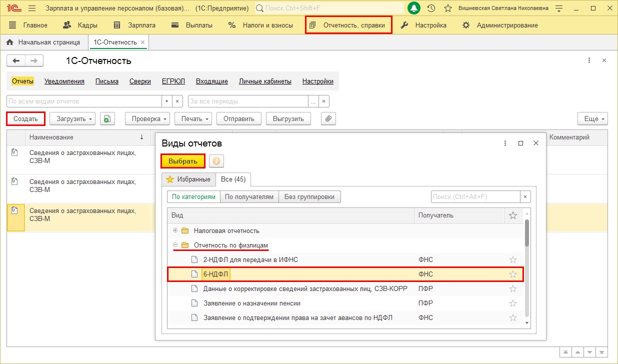Click the paperclip attachments button
Image resolution: width=618 pixels, height=364 pixels.
(x=328, y=118)
